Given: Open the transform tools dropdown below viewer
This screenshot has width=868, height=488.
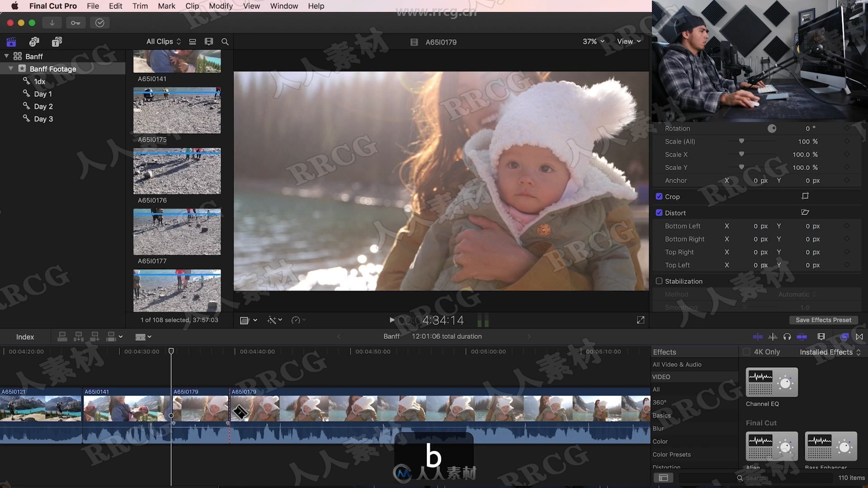Looking at the screenshot, I should 248,320.
